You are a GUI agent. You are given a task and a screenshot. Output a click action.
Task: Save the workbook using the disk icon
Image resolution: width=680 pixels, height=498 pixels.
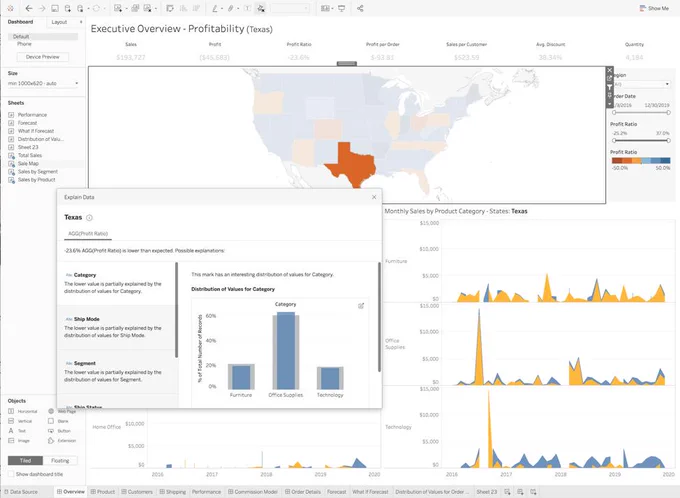55,8
